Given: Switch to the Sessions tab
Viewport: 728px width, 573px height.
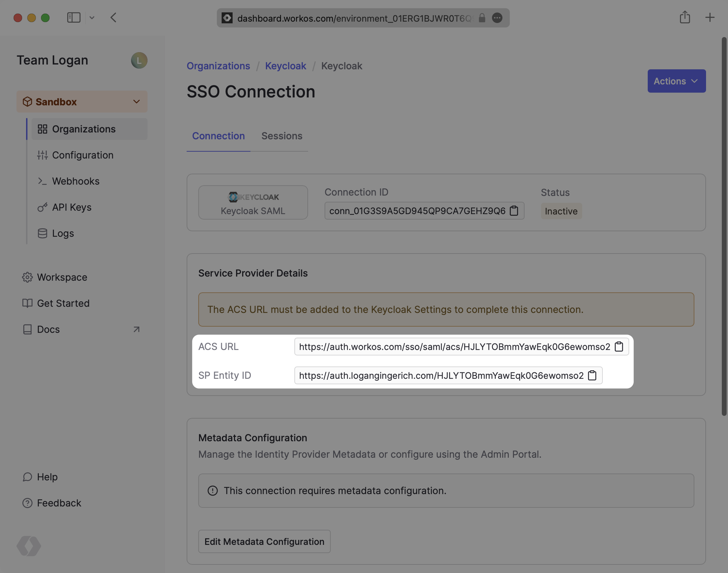Looking at the screenshot, I should tap(282, 136).
